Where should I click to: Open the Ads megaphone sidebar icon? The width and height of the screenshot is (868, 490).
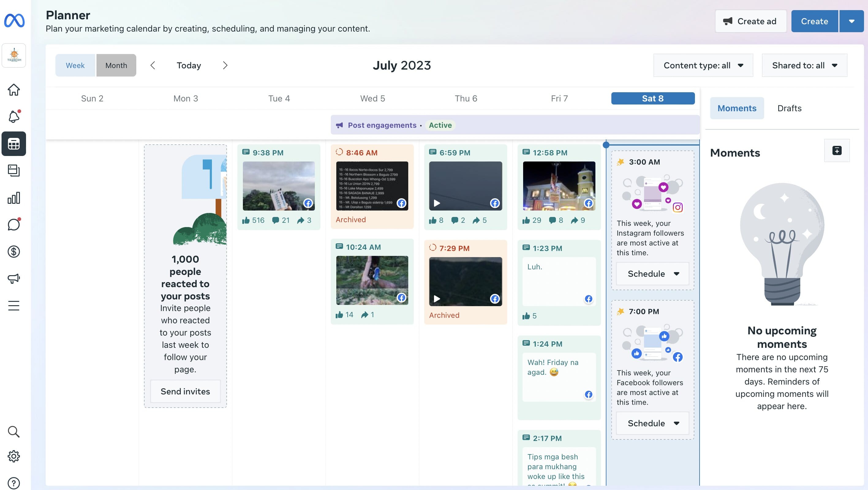[14, 279]
